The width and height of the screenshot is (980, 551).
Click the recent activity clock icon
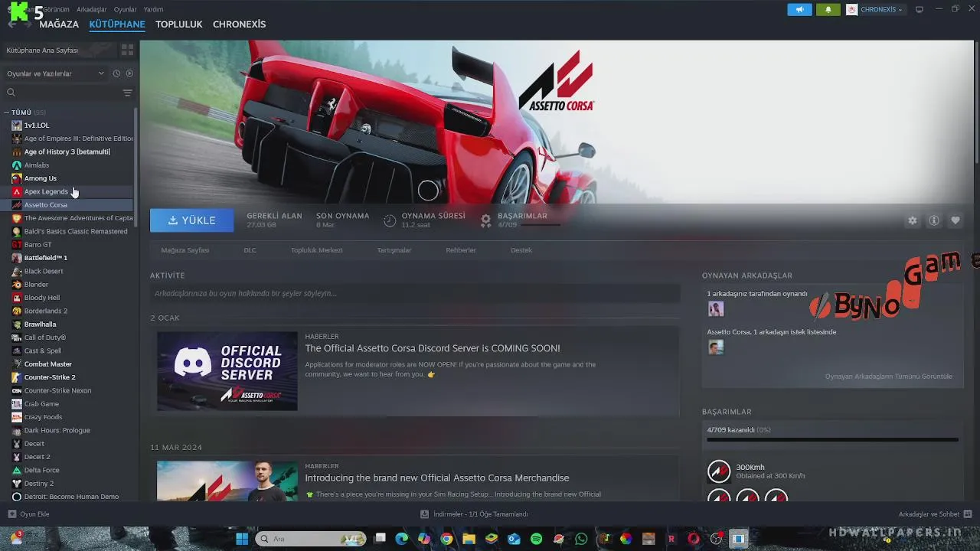click(x=116, y=73)
